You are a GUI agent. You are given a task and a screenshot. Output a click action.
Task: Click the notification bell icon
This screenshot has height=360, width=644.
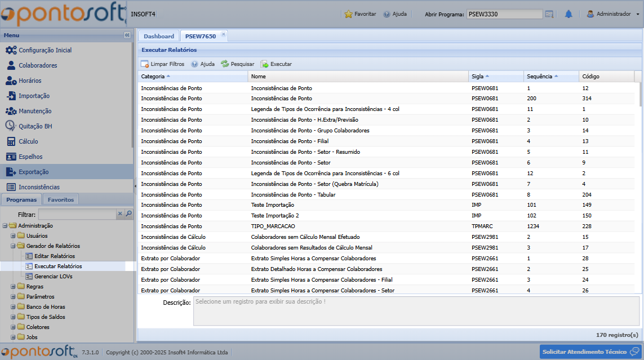click(x=569, y=14)
